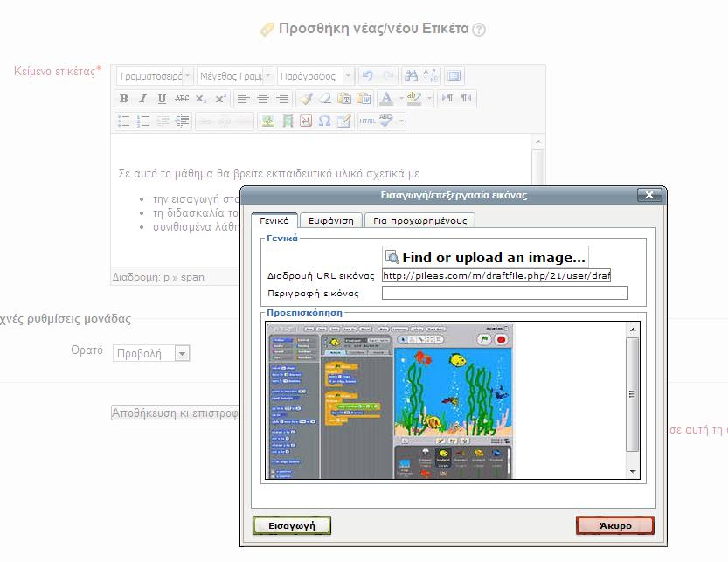Viewport: 728px width, 562px height.
Task: Insert a non-breaking space character
Action: 306,121
